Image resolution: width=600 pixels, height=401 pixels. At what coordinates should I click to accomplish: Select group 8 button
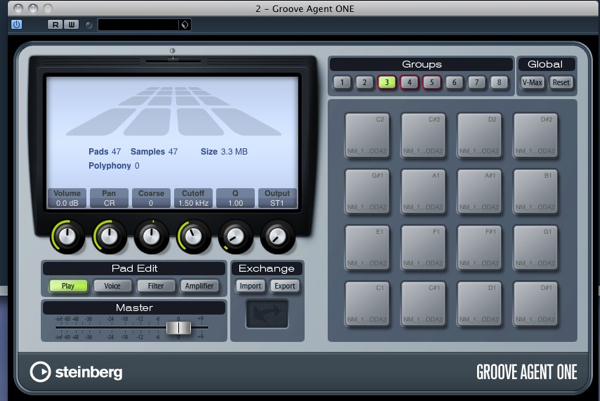click(499, 82)
